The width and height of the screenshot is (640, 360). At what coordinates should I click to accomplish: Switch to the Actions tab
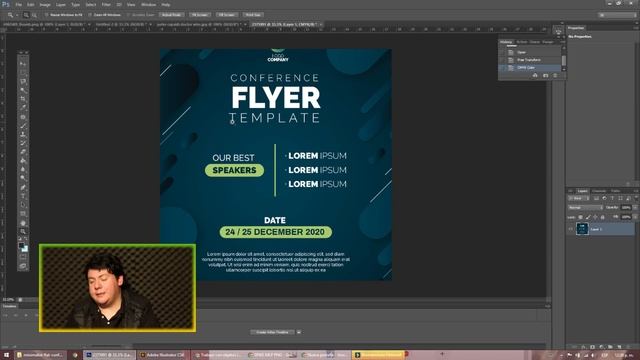click(521, 42)
